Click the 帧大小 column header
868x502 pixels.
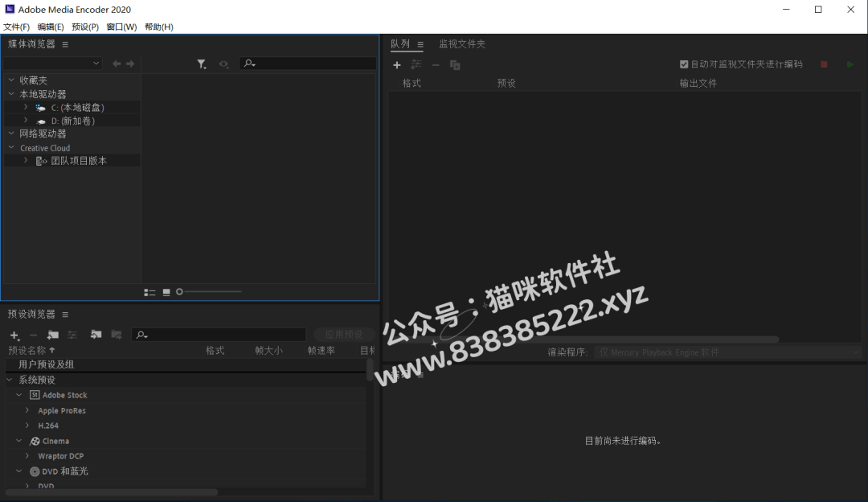click(x=268, y=350)
